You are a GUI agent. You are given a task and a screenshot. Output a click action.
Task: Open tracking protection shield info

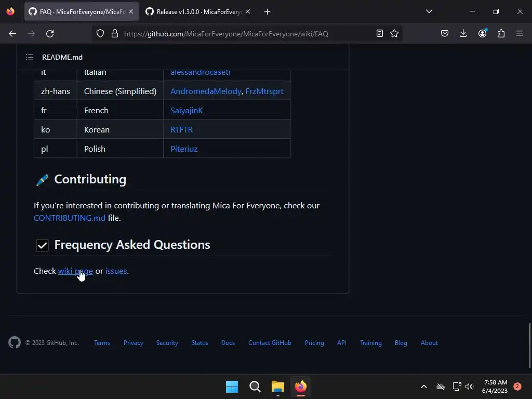[100, 34]
